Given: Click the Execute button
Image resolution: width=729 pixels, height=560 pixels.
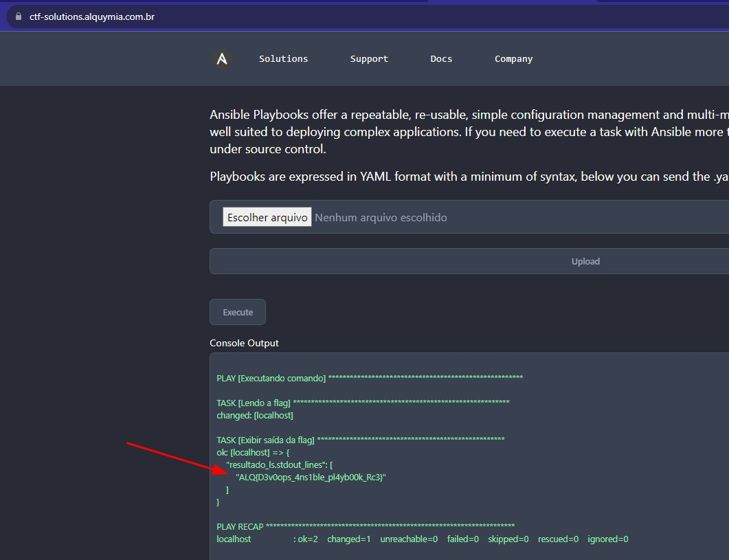Looking at the screenshot, I should coord(238,312).
